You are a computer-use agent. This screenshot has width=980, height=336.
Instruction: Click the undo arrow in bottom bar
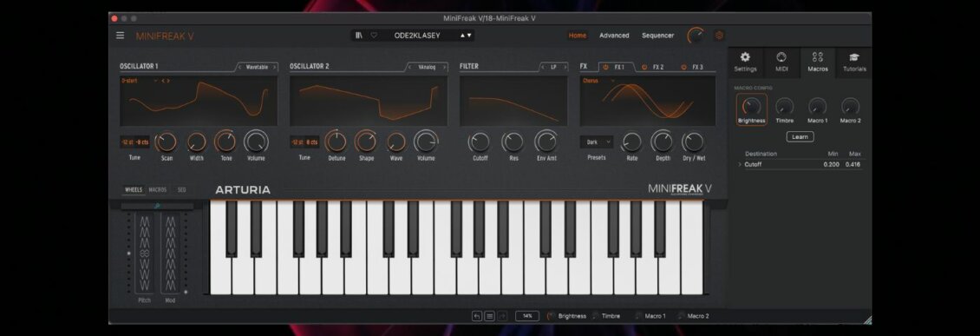[477, 316]
